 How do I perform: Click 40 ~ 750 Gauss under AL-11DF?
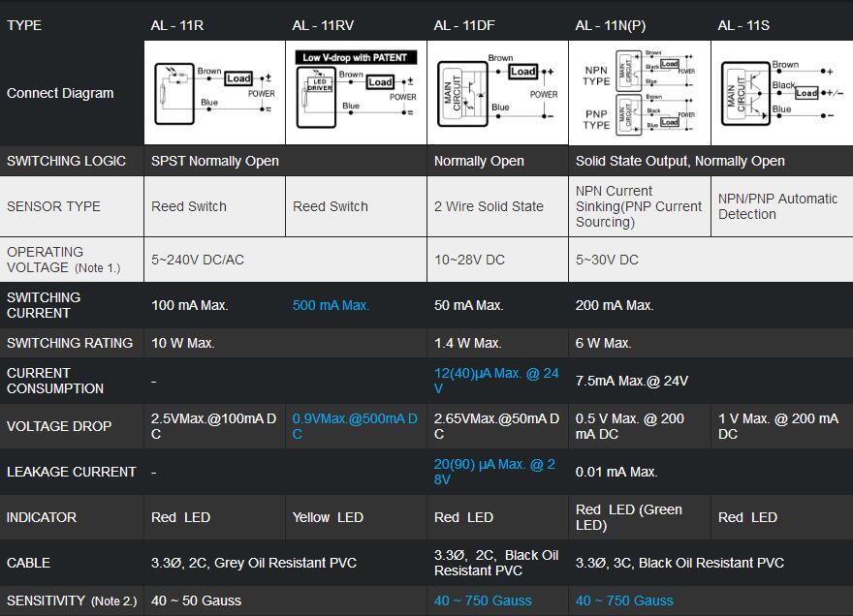point(483,601)
